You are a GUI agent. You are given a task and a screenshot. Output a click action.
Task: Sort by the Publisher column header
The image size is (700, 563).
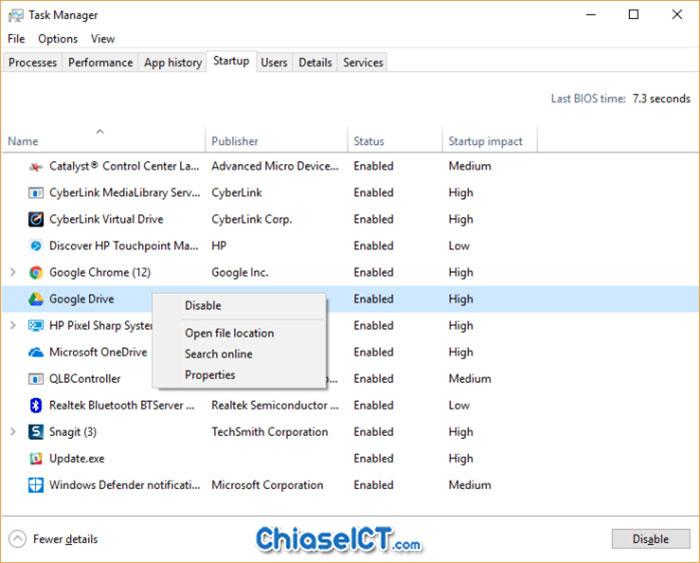pos(276,141)
